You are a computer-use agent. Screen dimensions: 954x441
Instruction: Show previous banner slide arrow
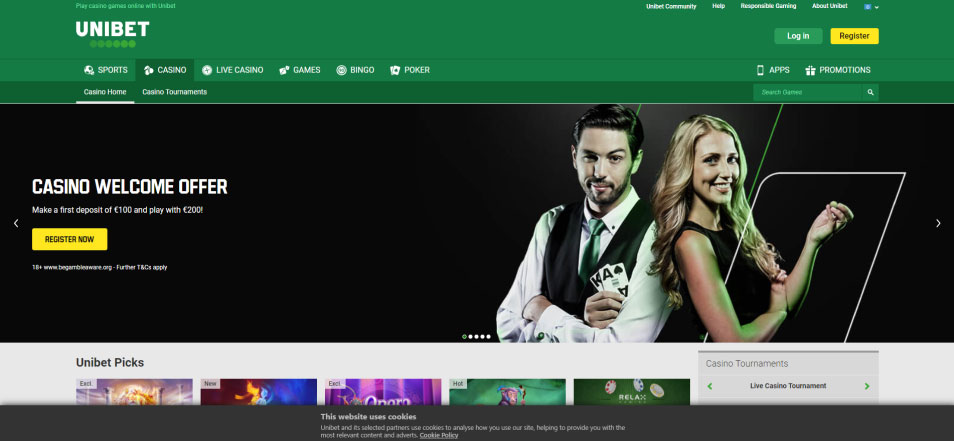[16, 223]
